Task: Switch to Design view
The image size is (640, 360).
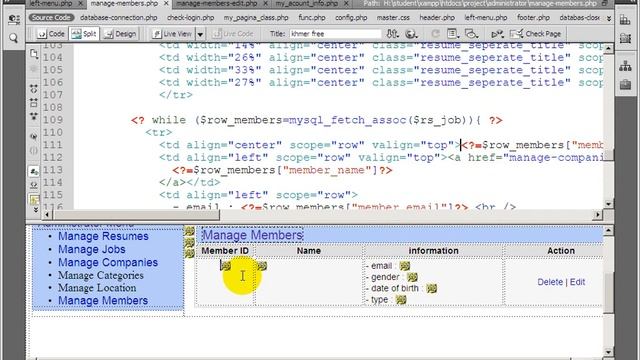Action: tap(120, 34)
